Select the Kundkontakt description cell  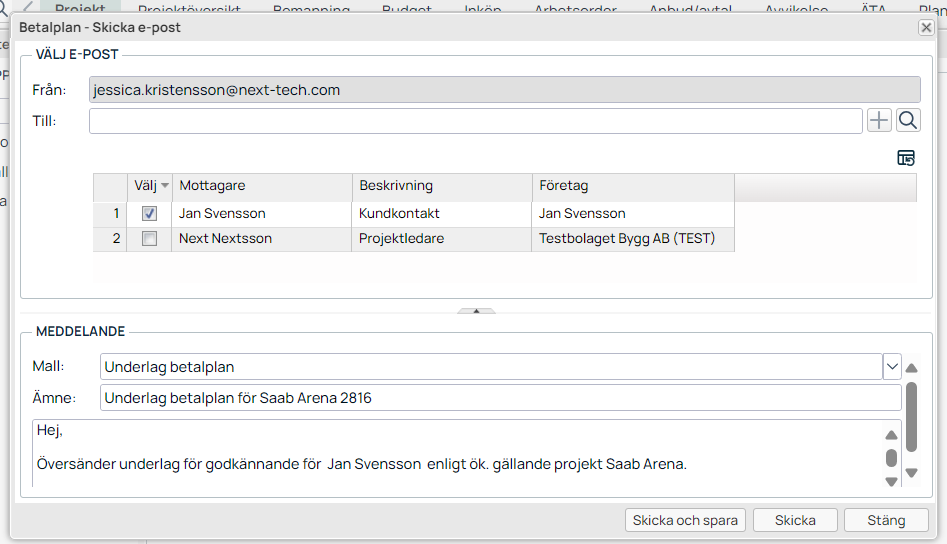click(x=441, y=214)
